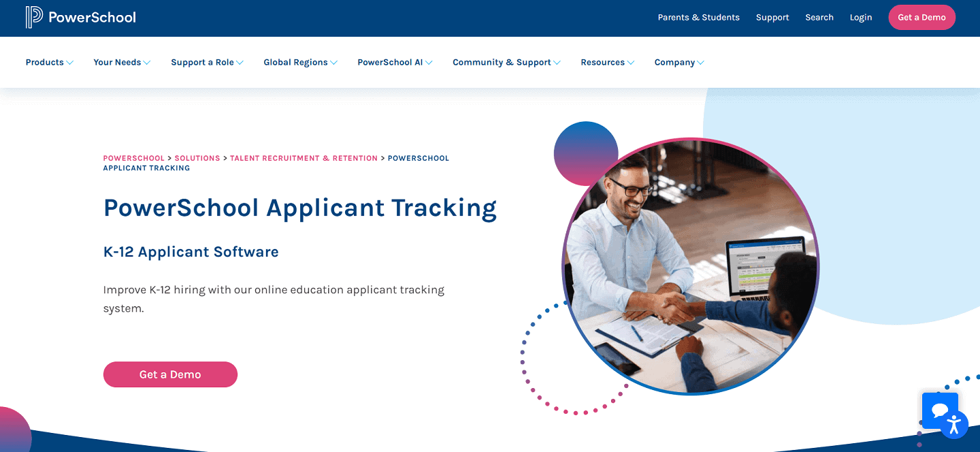The image size is (980, 452).
Task: Open the chat bubble widget
Action: (940, 410)
